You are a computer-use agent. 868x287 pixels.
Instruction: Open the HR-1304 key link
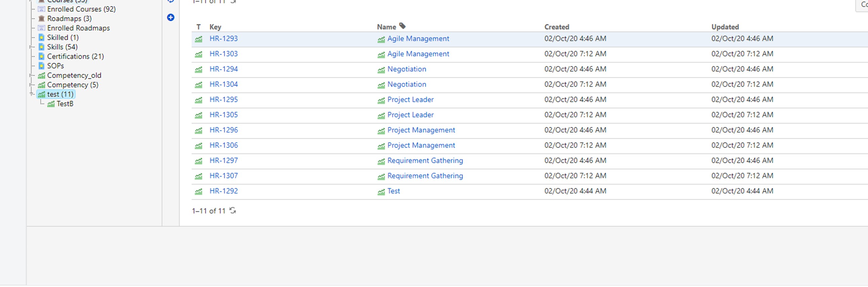[x=223, y=84]
